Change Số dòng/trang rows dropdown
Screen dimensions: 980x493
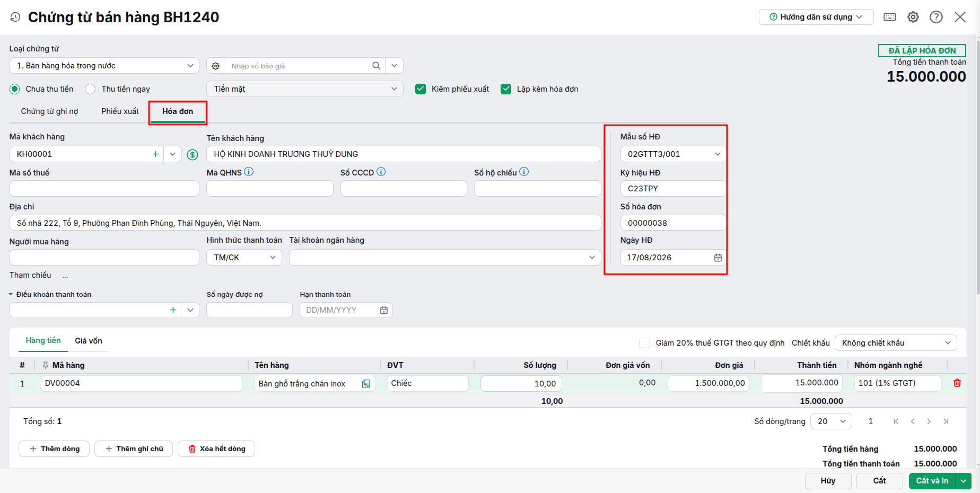(831, 421)
